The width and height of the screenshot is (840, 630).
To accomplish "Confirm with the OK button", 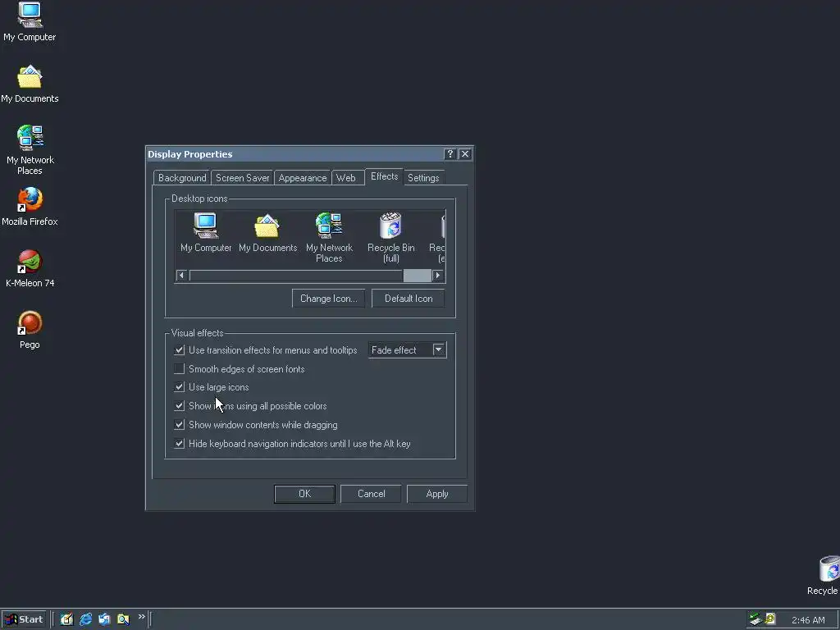I will pyautogui.click(x=304, y=494).
